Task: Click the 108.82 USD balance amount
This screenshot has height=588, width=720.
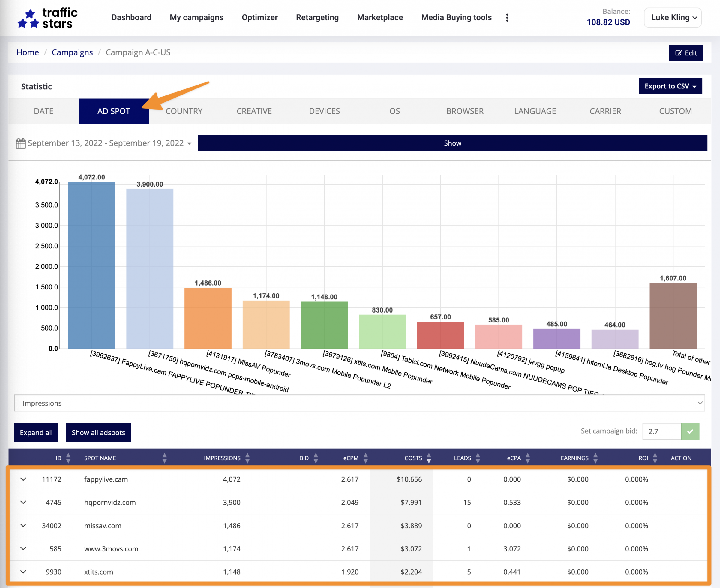Action: [608, 22]
